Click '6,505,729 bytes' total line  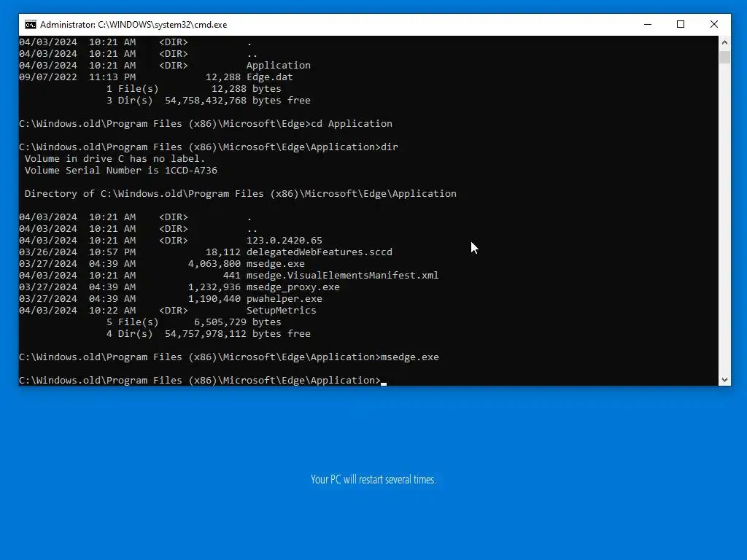point(237,322)
